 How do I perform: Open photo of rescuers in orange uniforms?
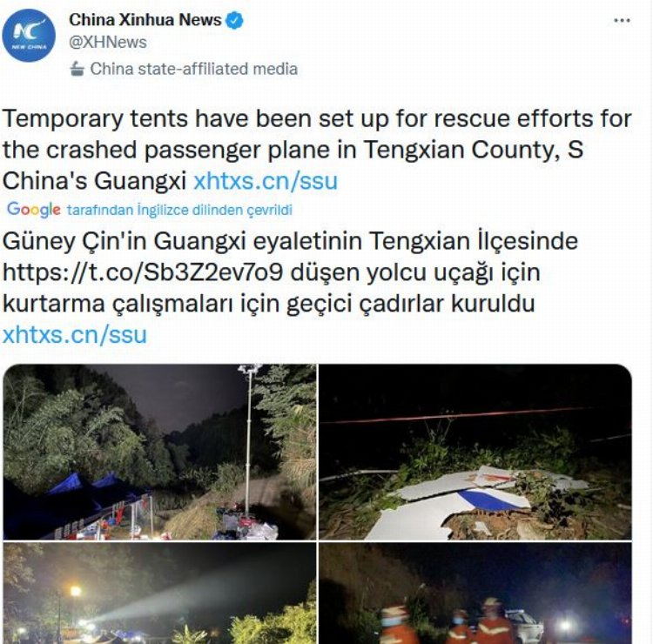[x=475, y=594]
